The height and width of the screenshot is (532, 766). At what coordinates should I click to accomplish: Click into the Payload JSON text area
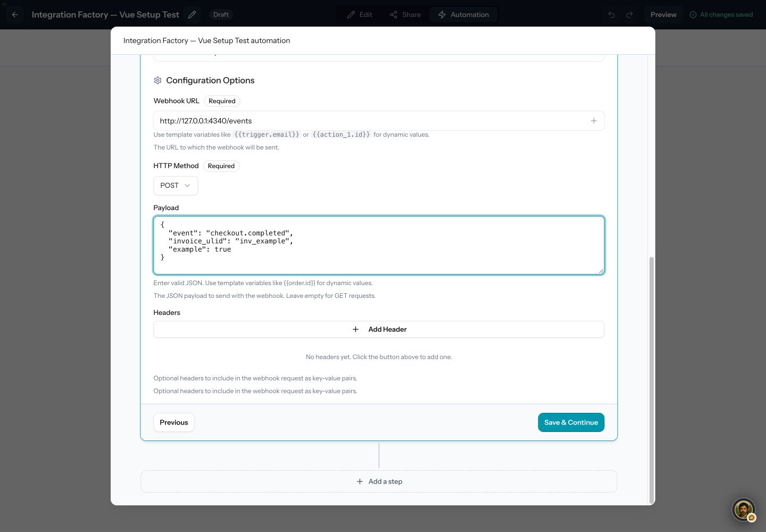coord(379,245)
